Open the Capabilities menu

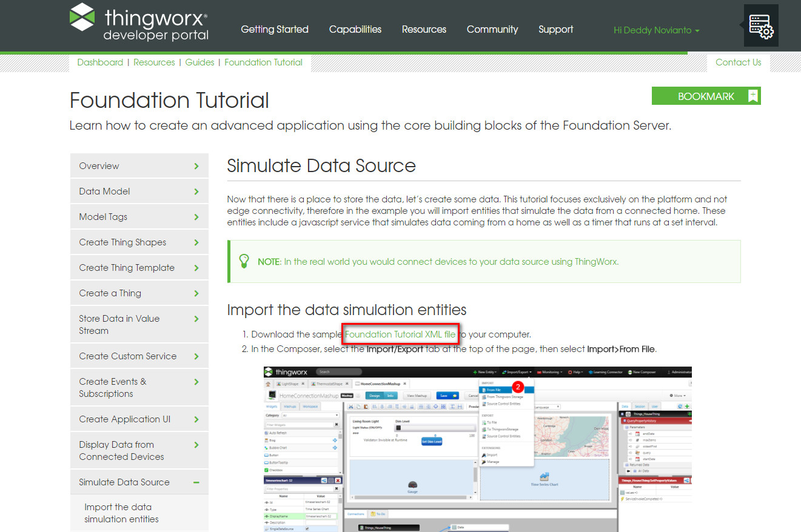pyautogui.click(x=355, y=29)
